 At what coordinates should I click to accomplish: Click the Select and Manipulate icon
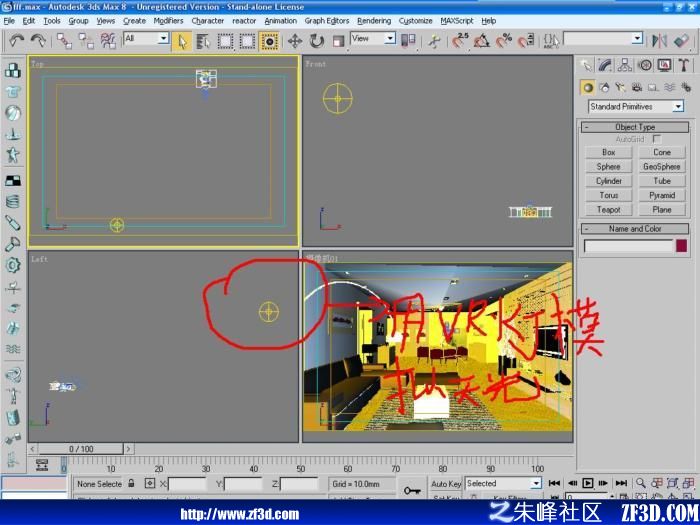(433, 42)
